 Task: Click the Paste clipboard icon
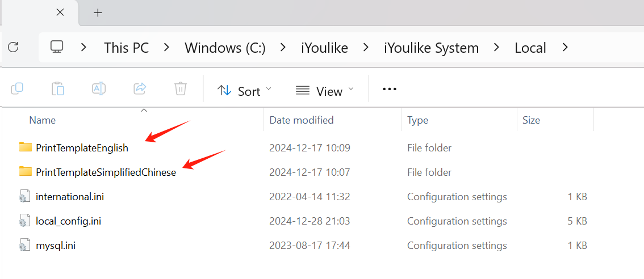pos(58,89)
